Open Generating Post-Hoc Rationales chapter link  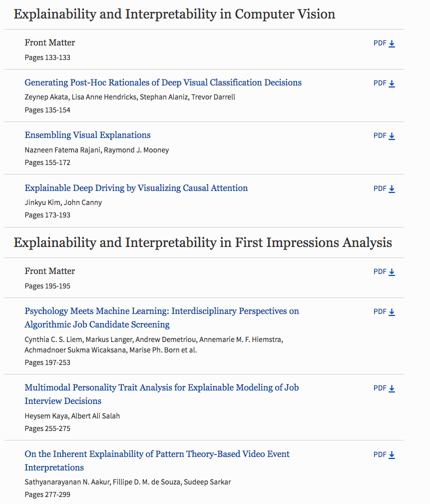(163, 82)
